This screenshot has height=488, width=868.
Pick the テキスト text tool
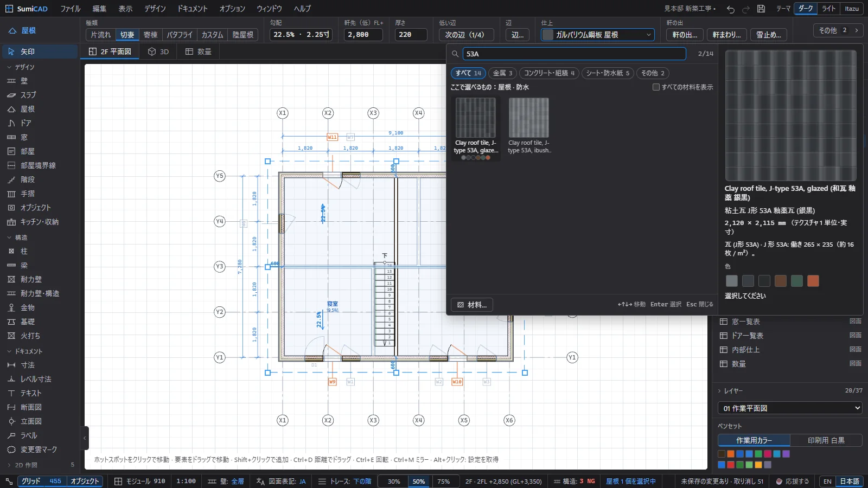[x=39, y=393]
